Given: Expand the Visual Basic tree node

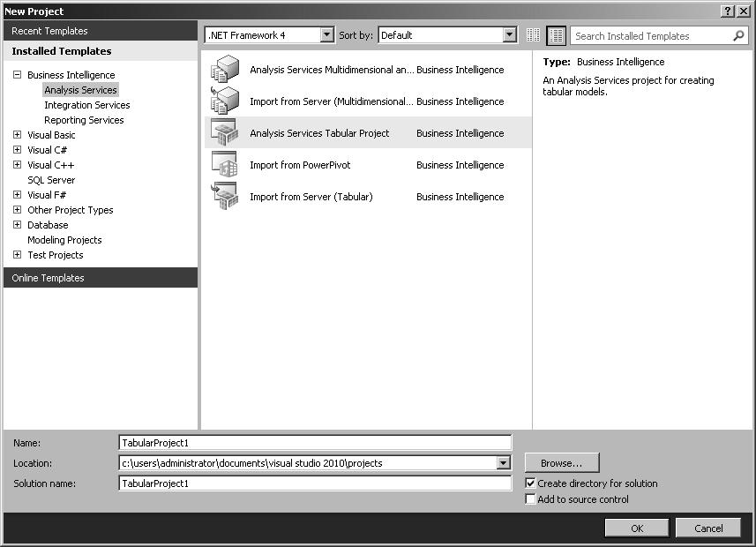Looking at the screenshot, I should (x=18, y=135).
